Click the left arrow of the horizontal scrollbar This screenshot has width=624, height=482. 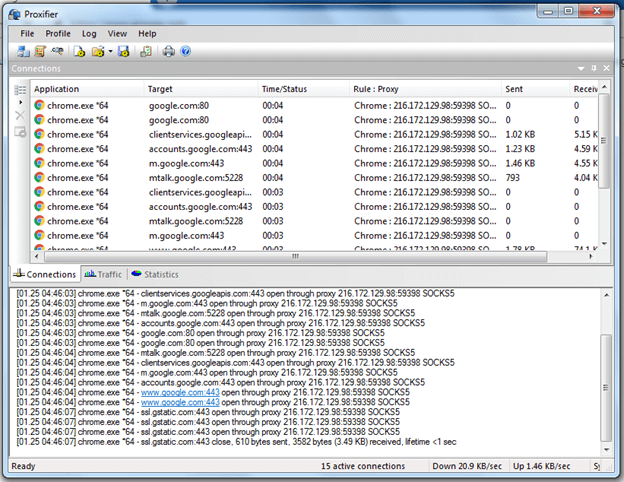(x=37, y=257)
